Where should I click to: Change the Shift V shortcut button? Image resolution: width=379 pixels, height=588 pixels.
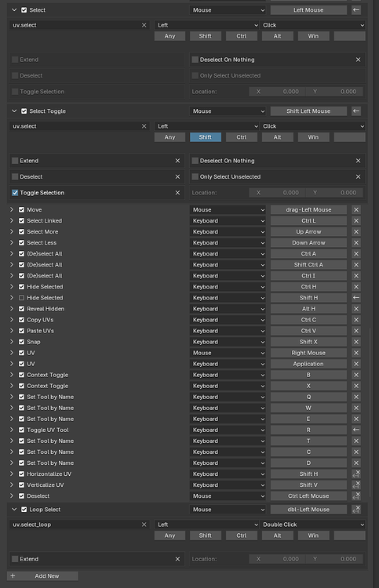[308, 485]
